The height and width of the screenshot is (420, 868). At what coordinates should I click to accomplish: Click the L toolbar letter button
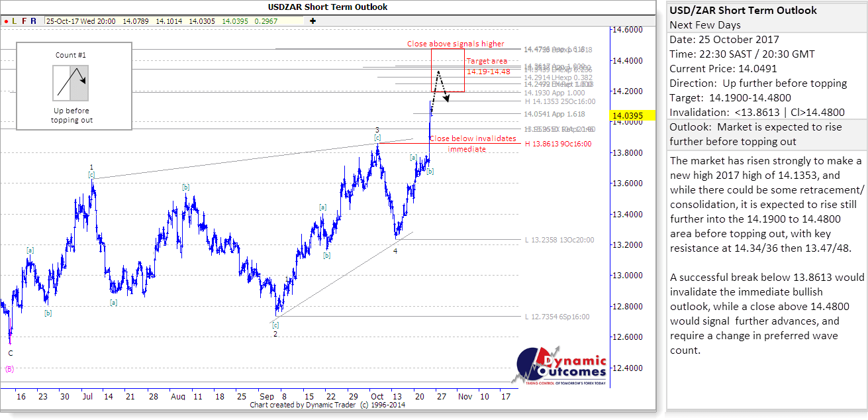pos(14,21)
